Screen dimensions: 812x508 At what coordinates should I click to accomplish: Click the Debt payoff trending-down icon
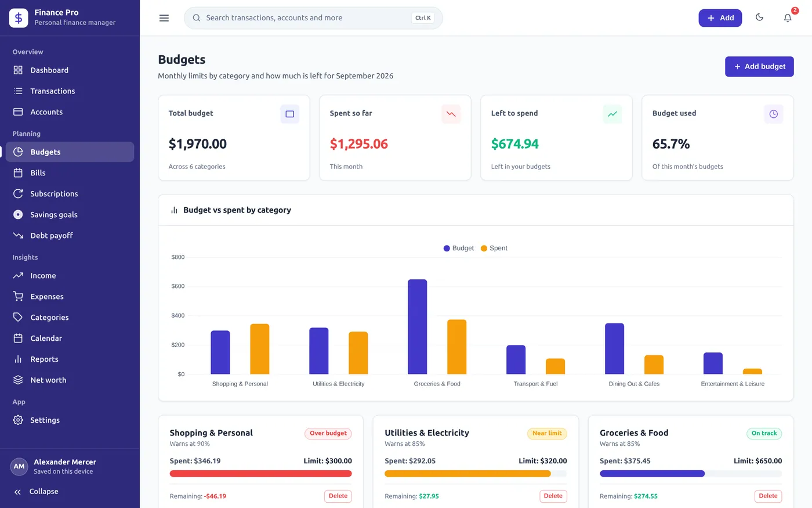18,236
